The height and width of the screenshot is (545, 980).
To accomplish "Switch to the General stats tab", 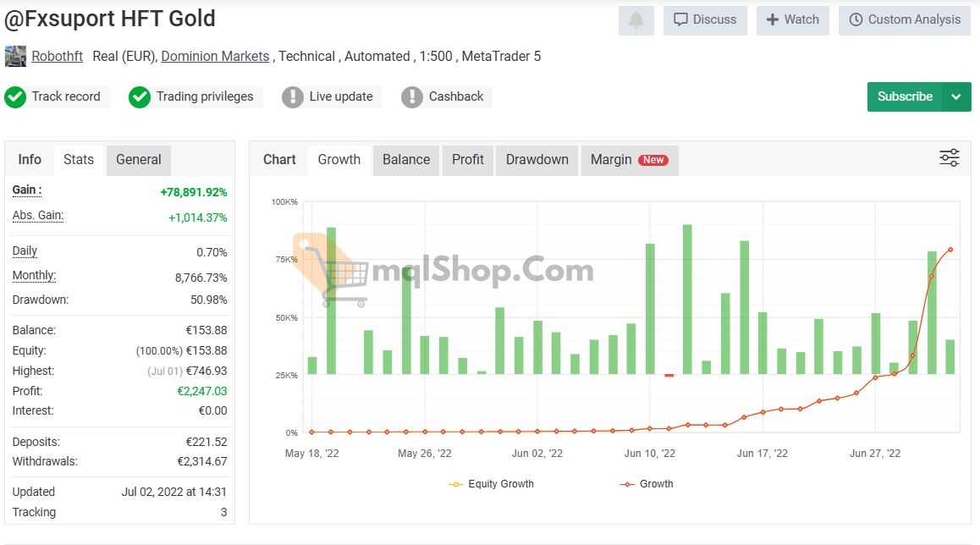I will (x=138, y=160).
